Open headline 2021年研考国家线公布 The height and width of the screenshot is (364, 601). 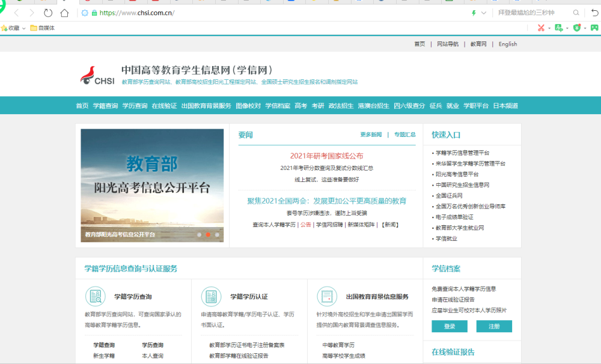(x=326, y=156)
